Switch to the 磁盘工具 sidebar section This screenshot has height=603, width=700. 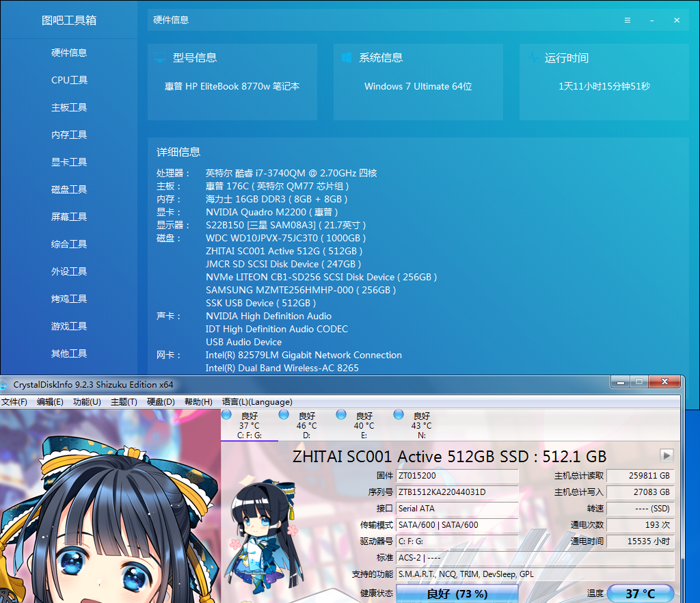coord(68,189)
